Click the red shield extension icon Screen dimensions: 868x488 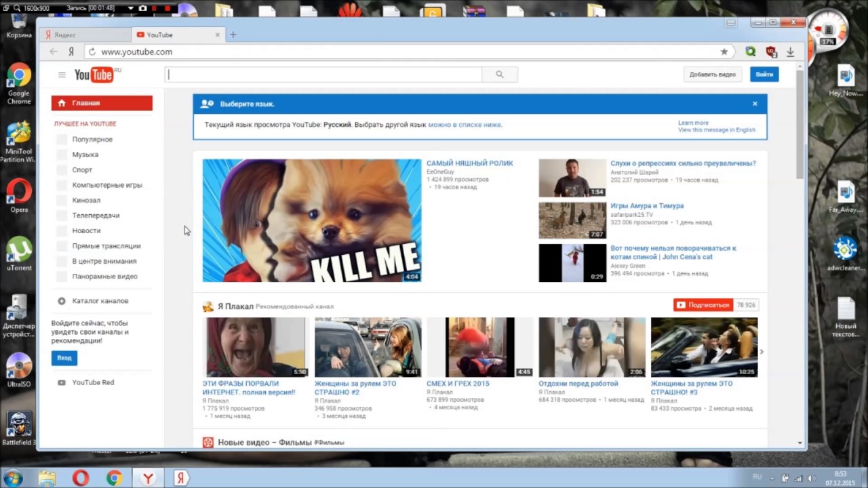(771, 52)
